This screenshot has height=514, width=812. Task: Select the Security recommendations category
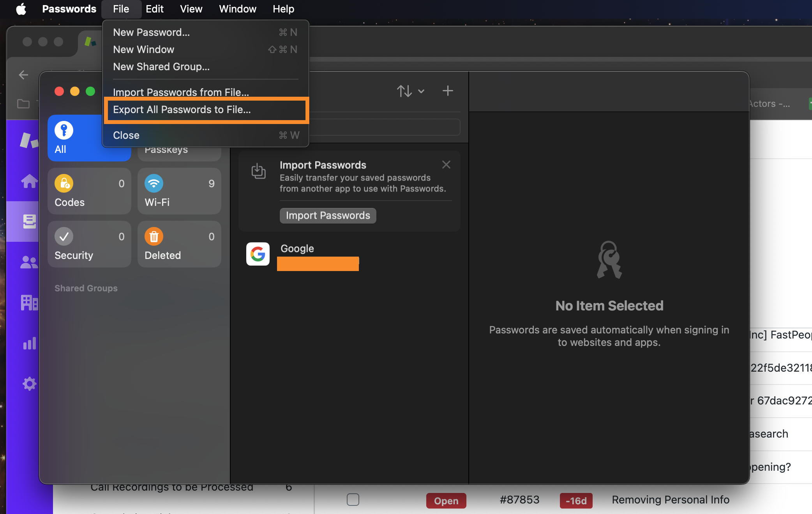pyautogui.click(x=89, y=245)
